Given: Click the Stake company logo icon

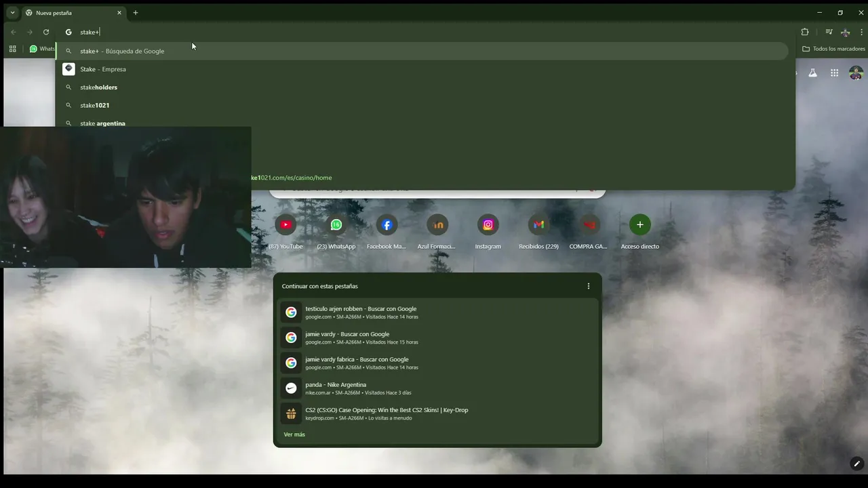Looking at the screenshot, I should tap(68, 69).
